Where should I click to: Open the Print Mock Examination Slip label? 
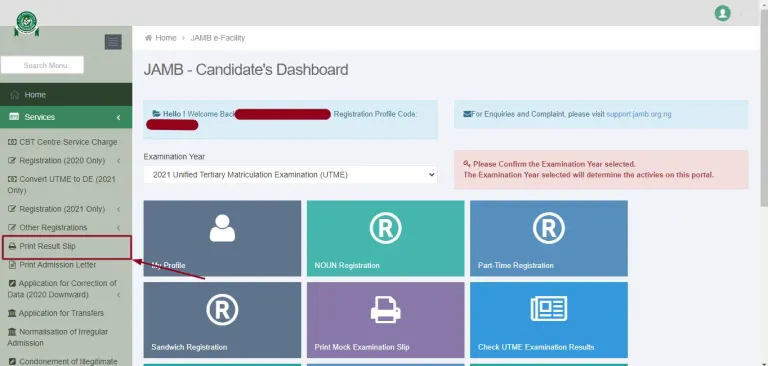point(363,347)
